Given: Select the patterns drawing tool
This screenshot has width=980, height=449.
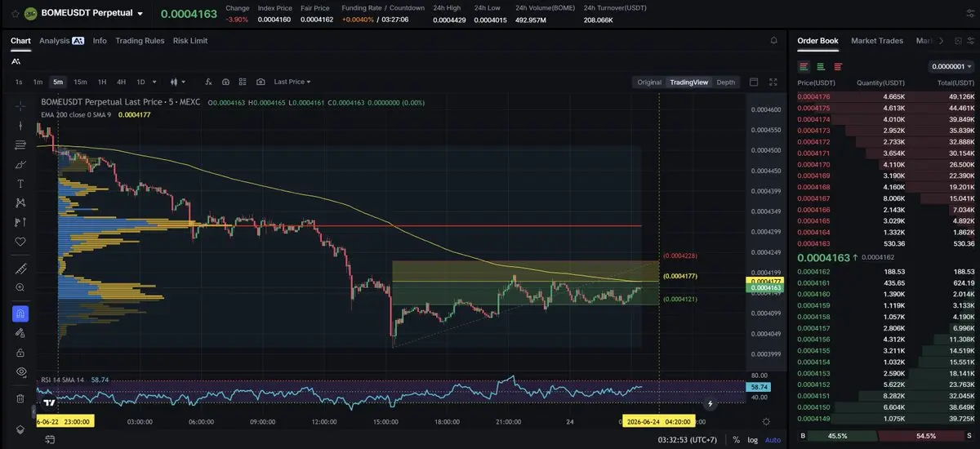Looking at the screenshot, I should [x=20, y=202].
